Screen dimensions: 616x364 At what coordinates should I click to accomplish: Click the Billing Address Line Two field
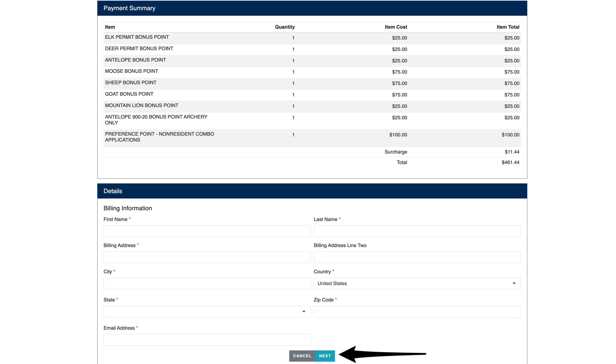coord(417,257)
